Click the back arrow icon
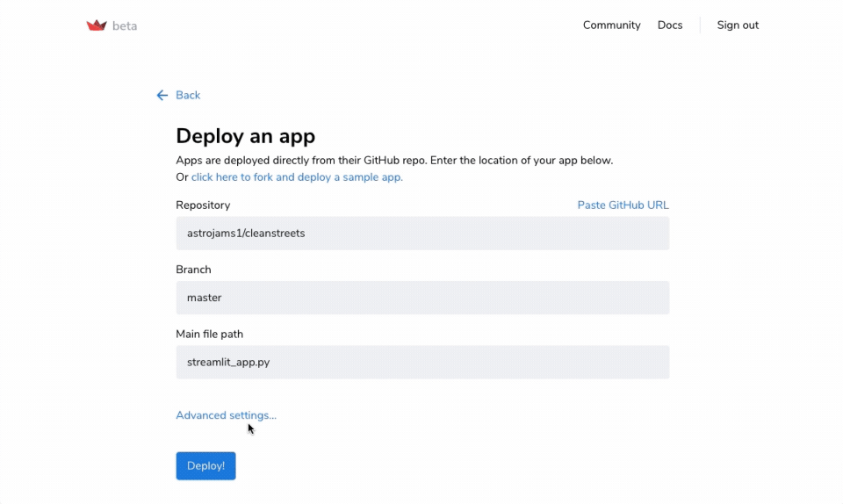843x504 pixels. pyautogui.click(x=162, y=95)
